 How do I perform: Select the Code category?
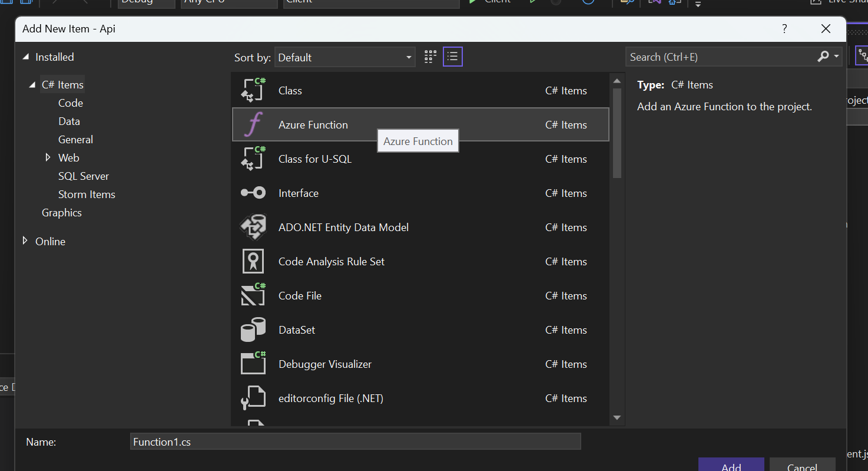[71, 103]
